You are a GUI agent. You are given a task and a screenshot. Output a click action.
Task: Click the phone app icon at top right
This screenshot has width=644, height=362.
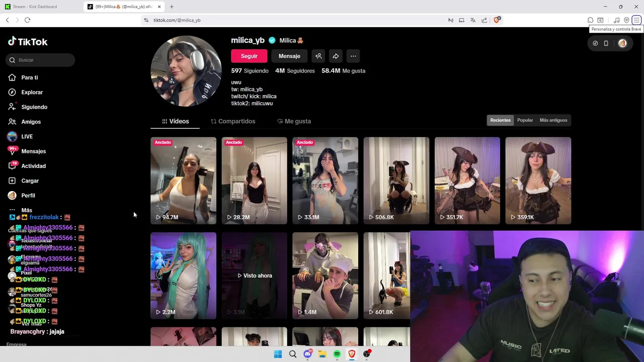pos(606,44)
